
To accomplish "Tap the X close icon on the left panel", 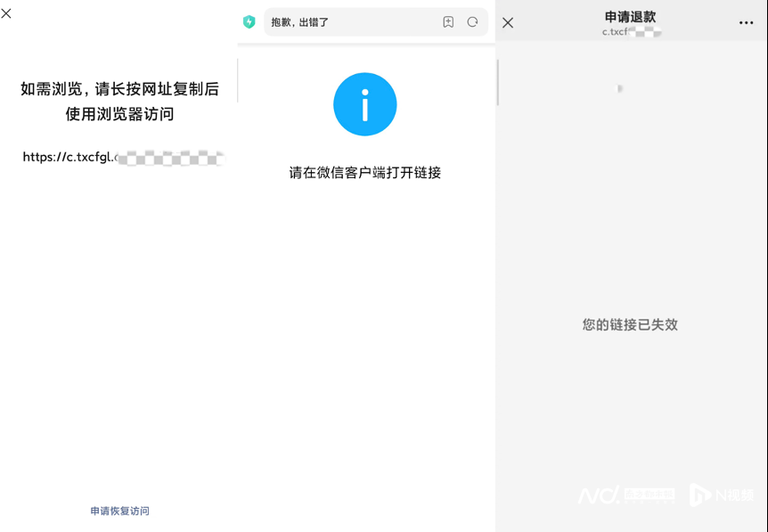I will click(7, 12).
